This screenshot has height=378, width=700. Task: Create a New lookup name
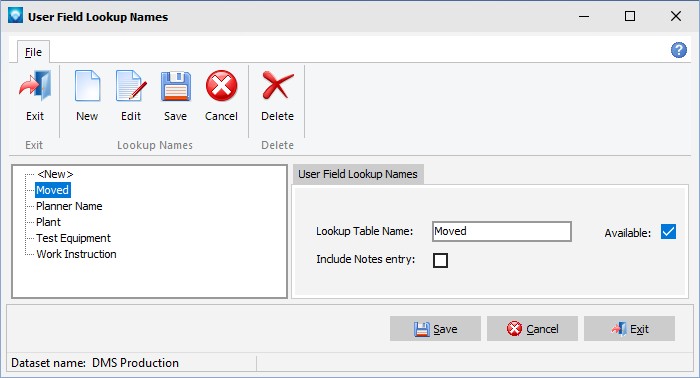click(87, 96)
